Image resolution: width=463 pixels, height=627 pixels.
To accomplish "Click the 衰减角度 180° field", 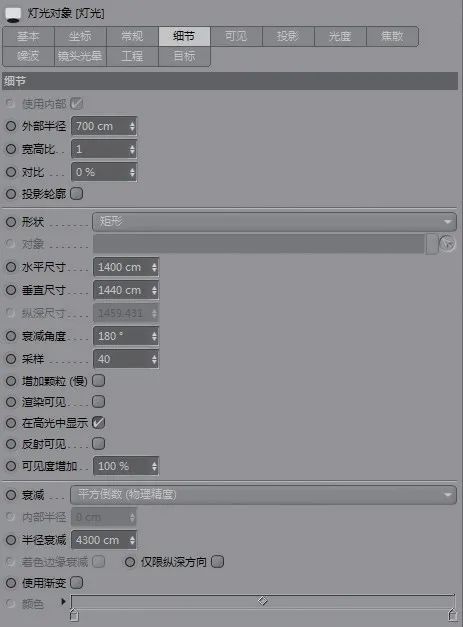I will pyautogui.click(x=126, y=336).
